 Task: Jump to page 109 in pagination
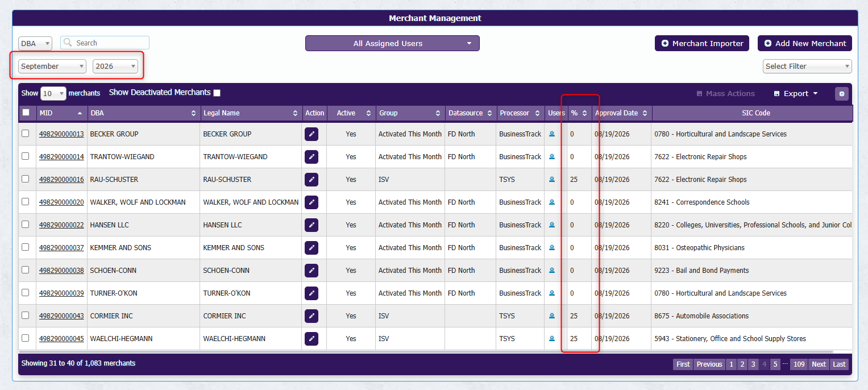point(799,364)
